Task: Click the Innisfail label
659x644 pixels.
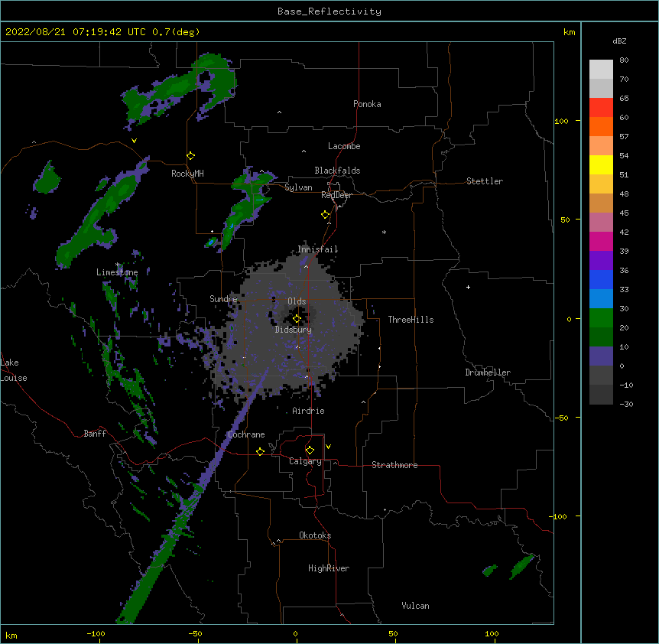Action: (x=317, y=249)
